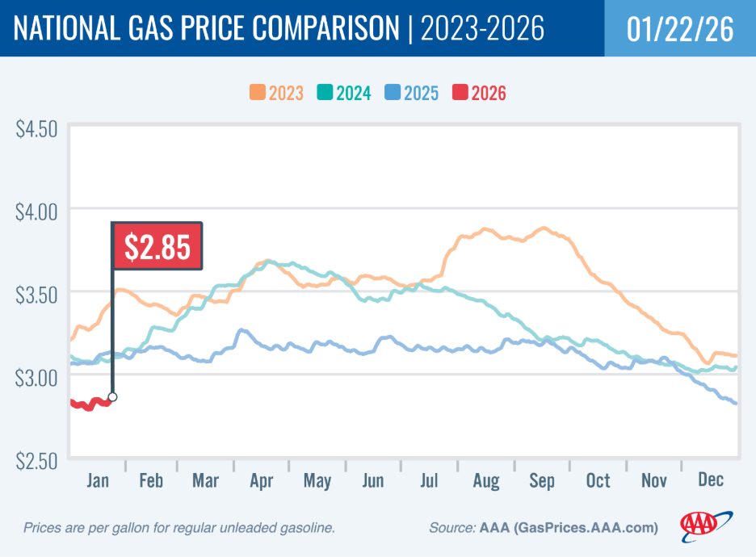
Task: Select the Jan month label
Action: pyautogui.click(x=97, y=480)
